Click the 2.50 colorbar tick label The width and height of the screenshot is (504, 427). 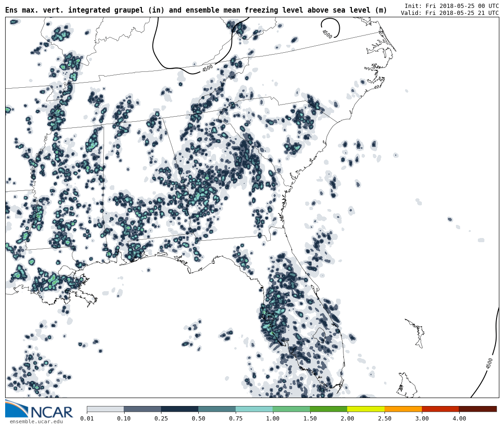coord(385,419)
